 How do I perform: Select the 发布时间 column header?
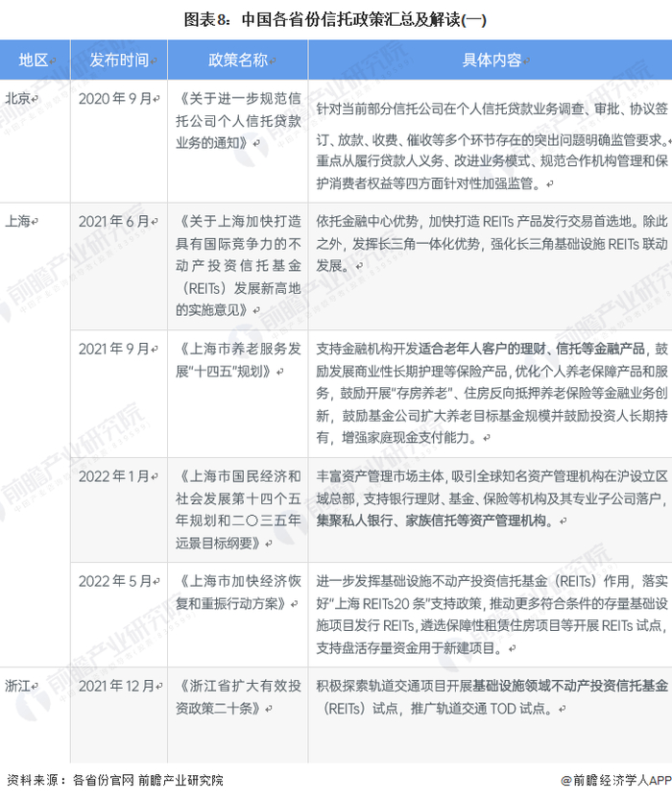pos(119,60)
